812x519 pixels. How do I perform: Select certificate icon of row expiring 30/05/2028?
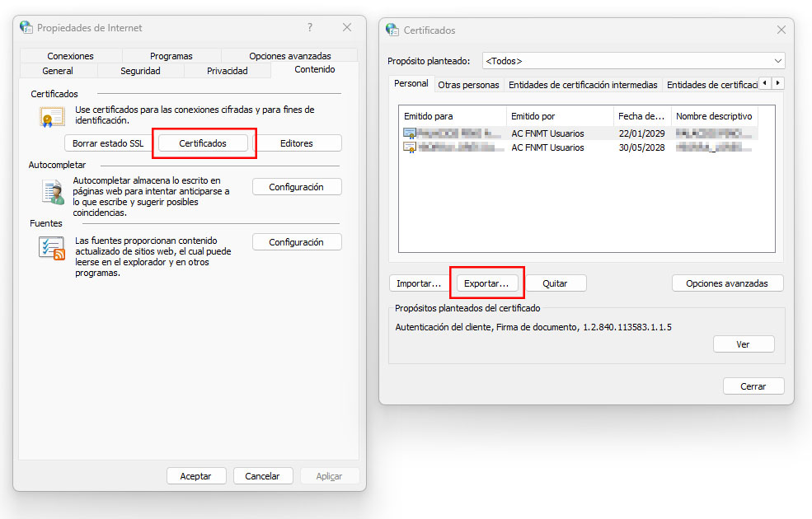click(410, 148)
